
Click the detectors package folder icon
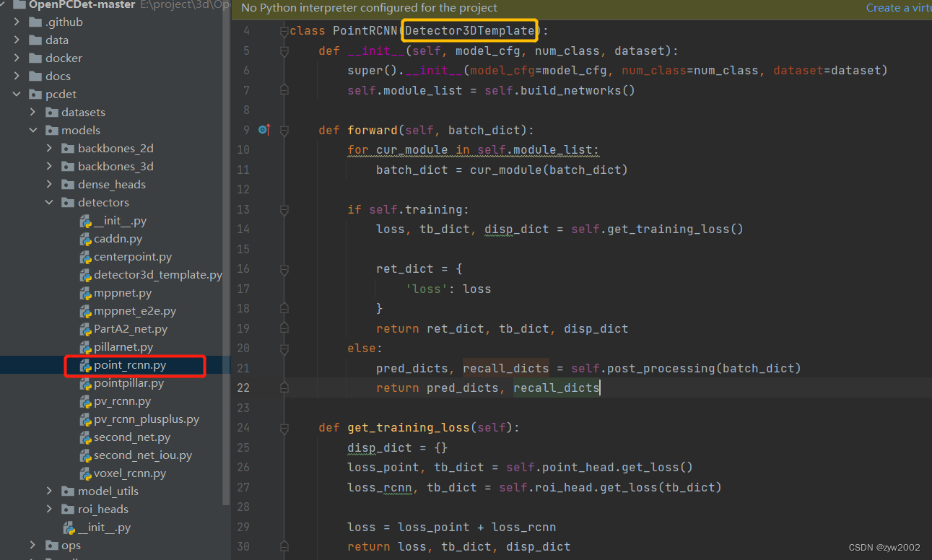coord(68,202)
